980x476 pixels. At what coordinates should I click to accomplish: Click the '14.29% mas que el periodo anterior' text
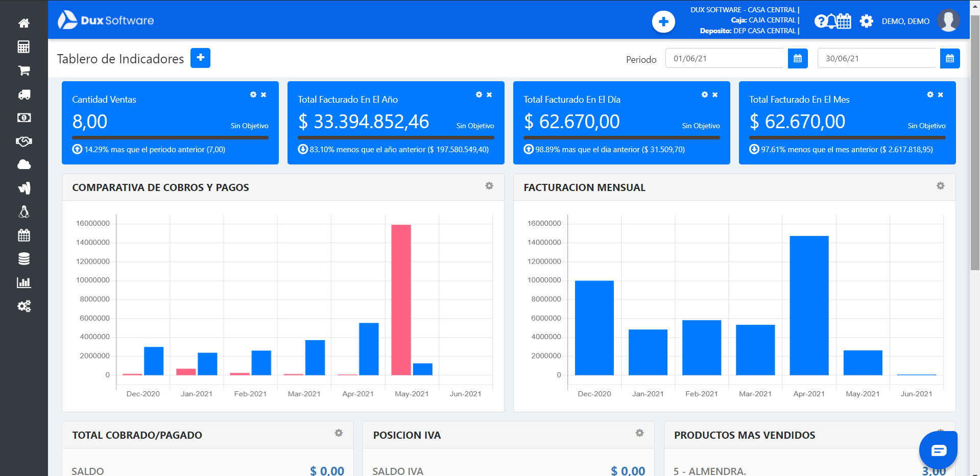click(155, 150)
